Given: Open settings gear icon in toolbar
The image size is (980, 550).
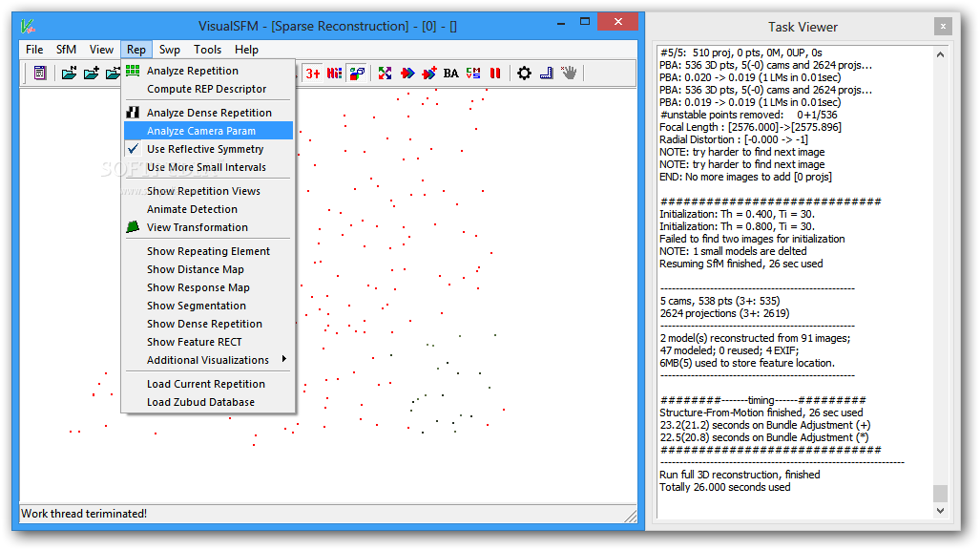Looking at the screenshot, I should [x=525, y=74].
